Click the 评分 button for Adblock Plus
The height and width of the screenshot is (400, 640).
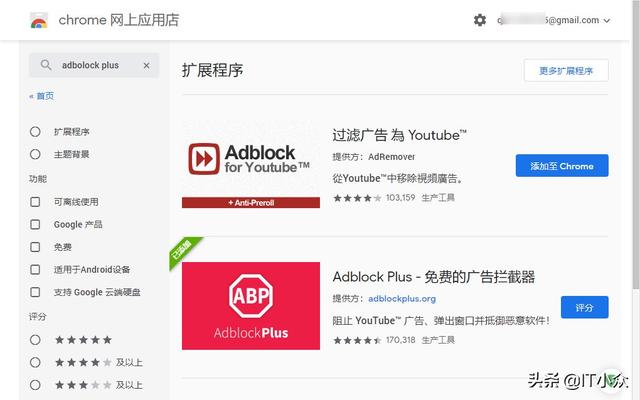(x=584, y=307)
